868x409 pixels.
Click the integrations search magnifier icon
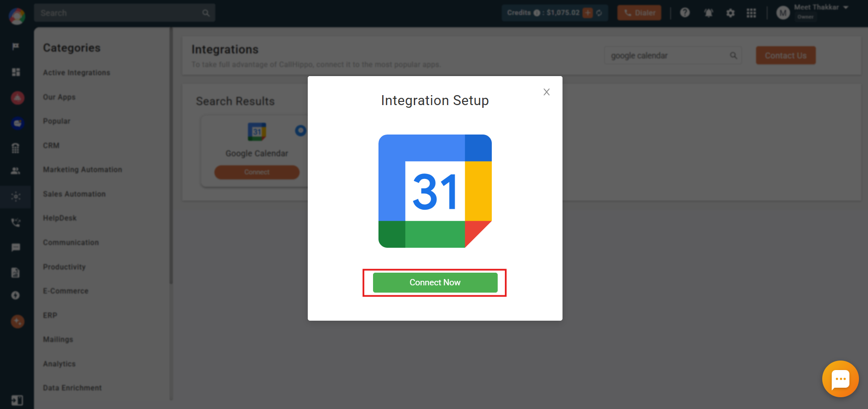(733, 55)
